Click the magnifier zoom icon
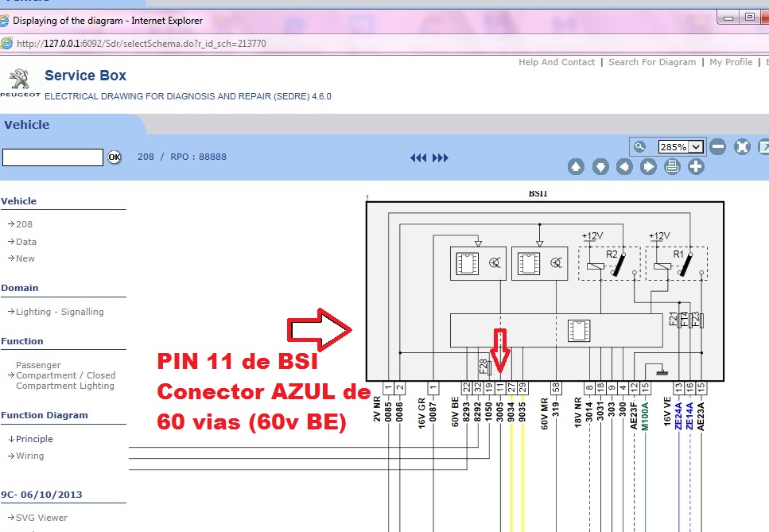The height and width of the screenshot is (532, 769). 639,146
